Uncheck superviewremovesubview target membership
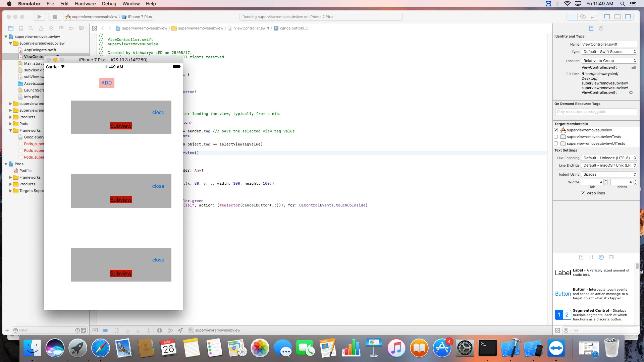 tap(556, 130)
